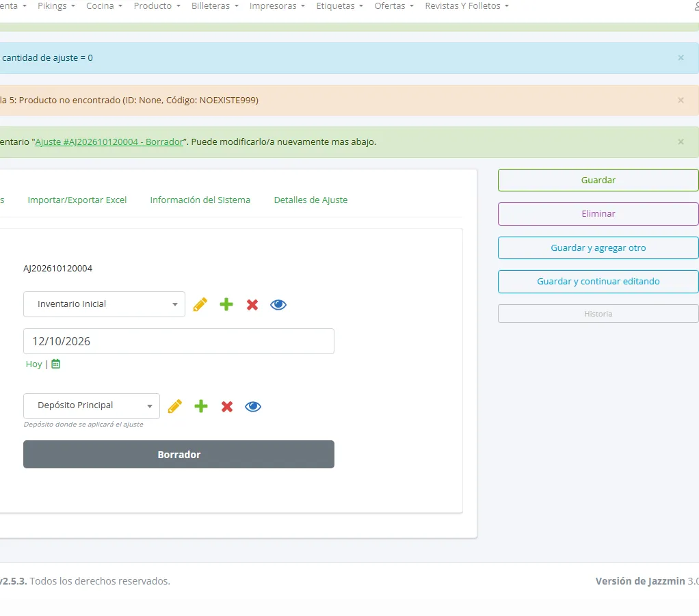Set date with the Hoy link
Viewport: 699px width, 616px height.
[34, 364]
